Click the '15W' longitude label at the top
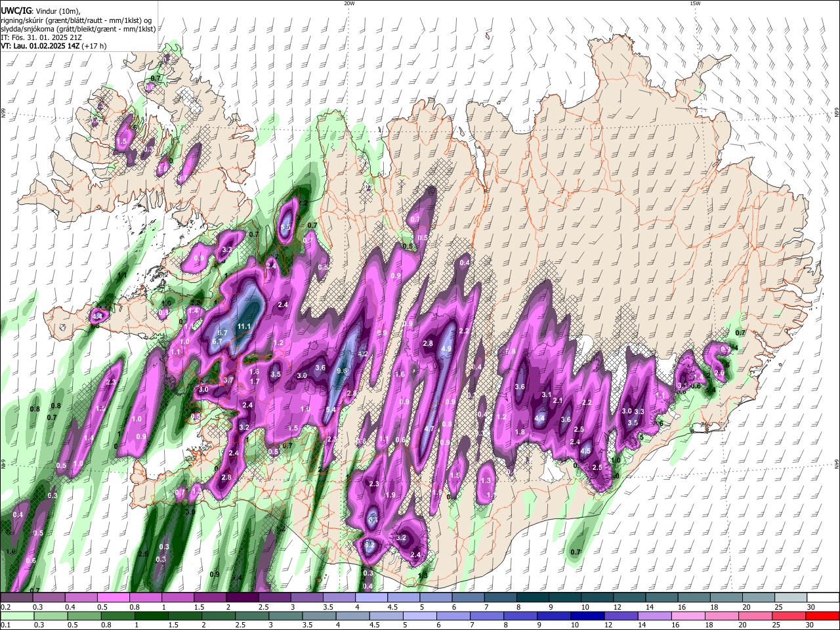 click(695, 3)
